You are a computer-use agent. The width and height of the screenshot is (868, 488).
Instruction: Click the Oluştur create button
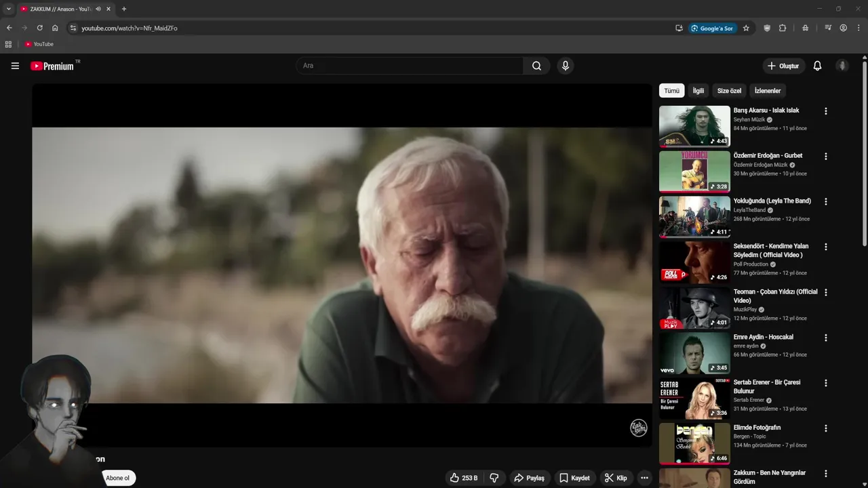pos(783,66)
